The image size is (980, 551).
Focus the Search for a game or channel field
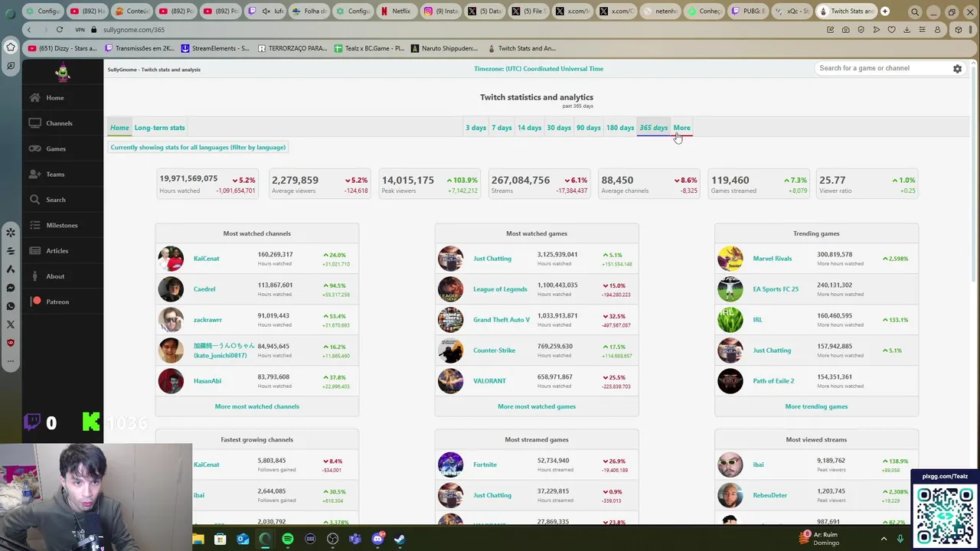[882, 68]
